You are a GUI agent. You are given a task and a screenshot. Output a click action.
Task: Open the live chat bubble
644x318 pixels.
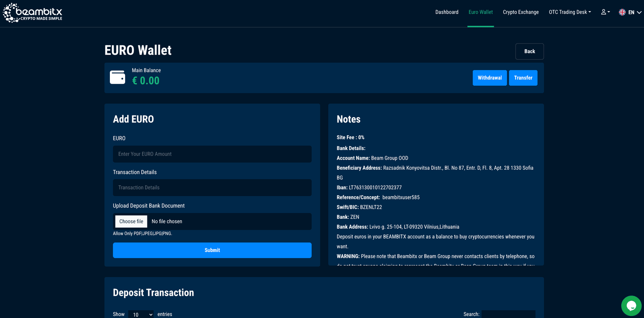[x=631, y=306]
